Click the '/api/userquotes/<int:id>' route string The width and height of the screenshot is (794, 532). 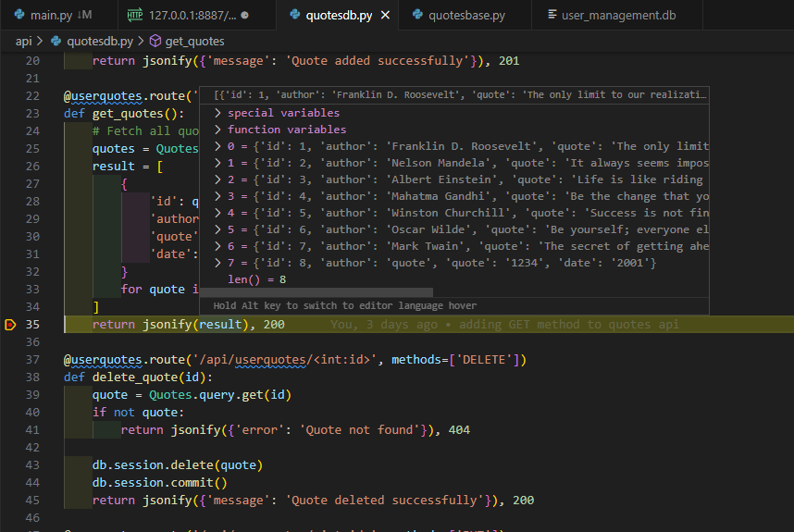pyautogui.click(x=285, y=359)
